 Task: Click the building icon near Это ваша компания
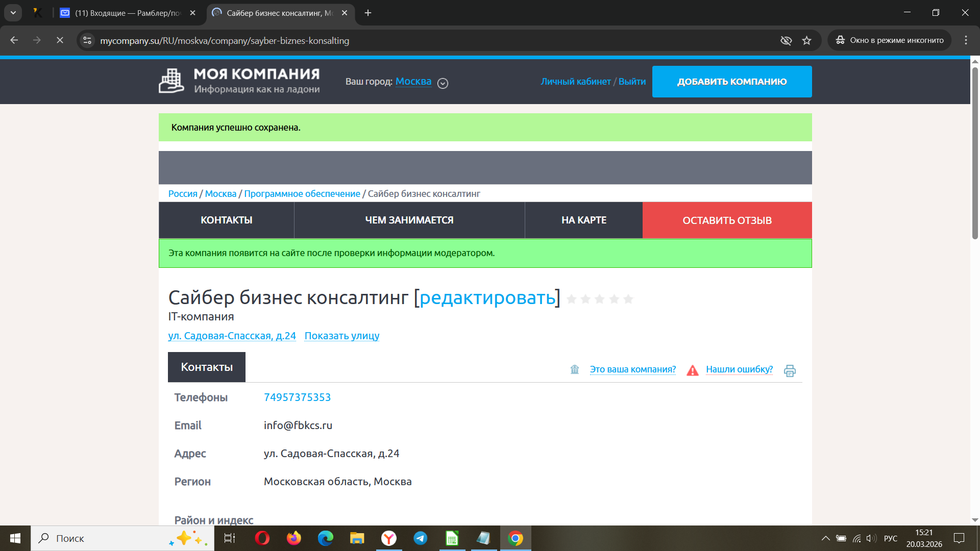[575, 369]
